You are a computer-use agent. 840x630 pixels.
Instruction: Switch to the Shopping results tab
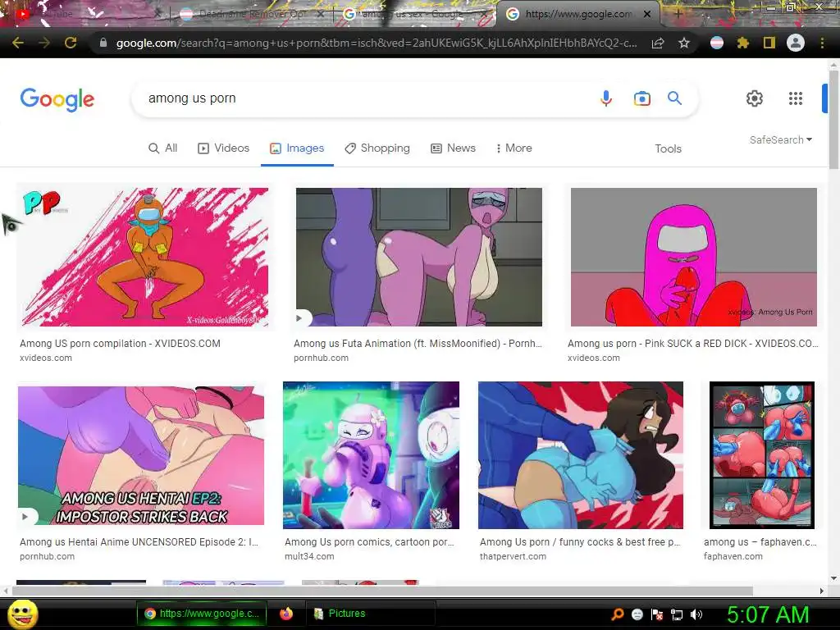[377, 148]
